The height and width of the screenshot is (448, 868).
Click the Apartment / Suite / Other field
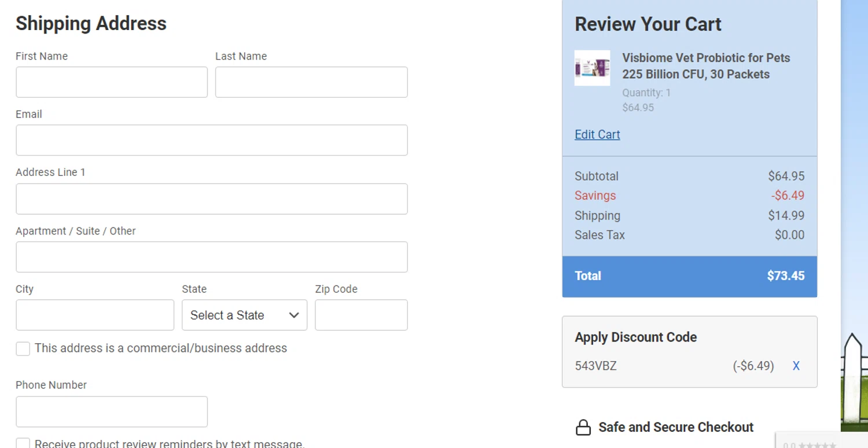click(x=211, y=257)
